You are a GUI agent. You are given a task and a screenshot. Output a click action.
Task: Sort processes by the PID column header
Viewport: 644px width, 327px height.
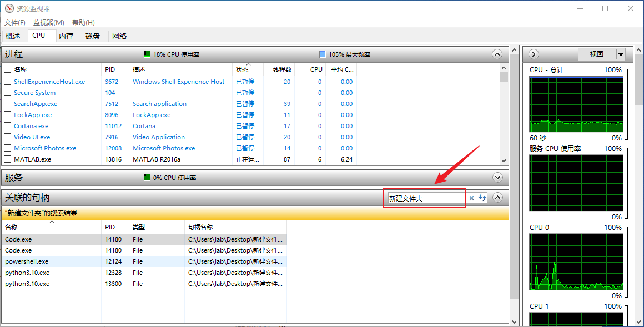click(115, 69)
